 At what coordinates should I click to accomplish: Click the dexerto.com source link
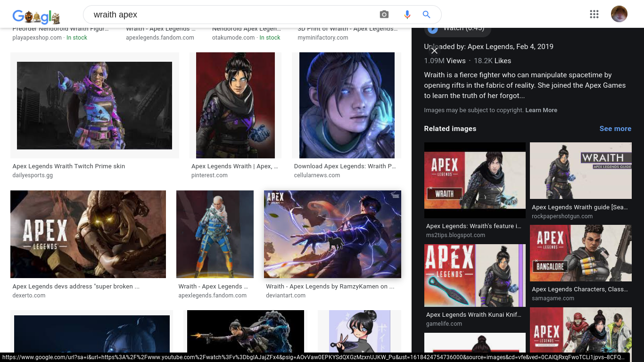point(29,296)
